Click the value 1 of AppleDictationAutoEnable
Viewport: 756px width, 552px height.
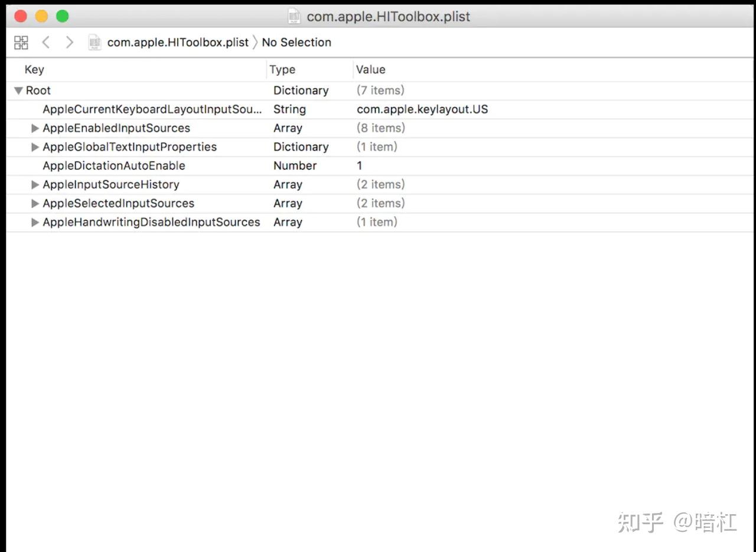(x=360, y=166)
